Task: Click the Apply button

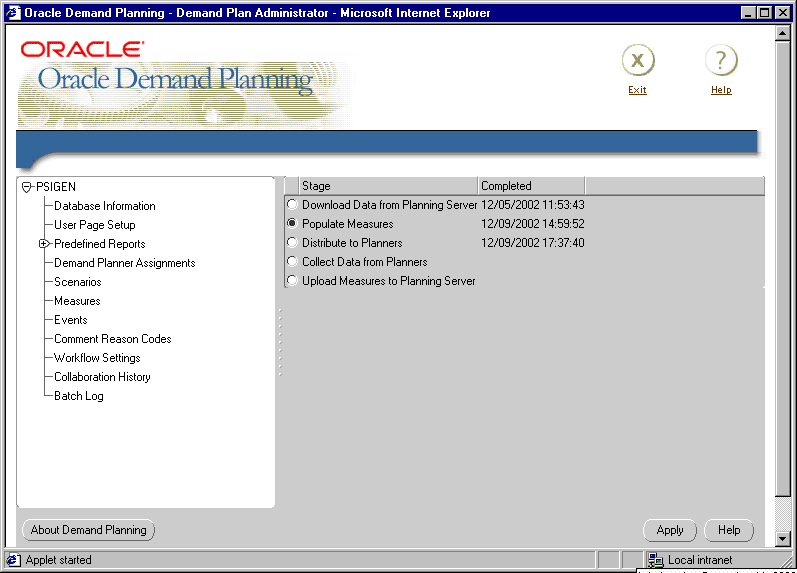Action: coord(670,530)
